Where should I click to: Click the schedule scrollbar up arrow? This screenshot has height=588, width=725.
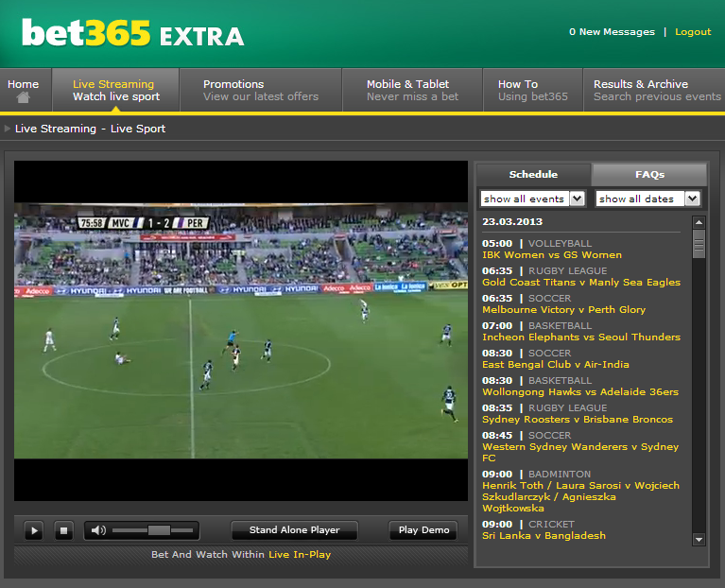(x=699, y=222)
